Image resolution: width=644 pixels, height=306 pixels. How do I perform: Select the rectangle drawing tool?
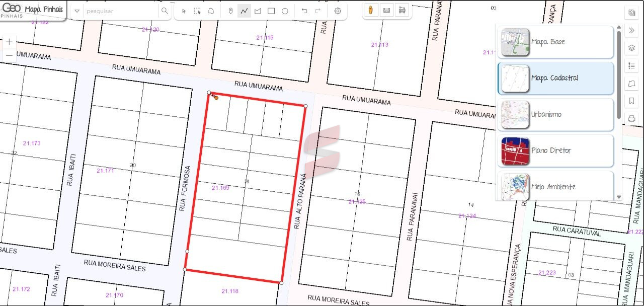pos(271,11)
